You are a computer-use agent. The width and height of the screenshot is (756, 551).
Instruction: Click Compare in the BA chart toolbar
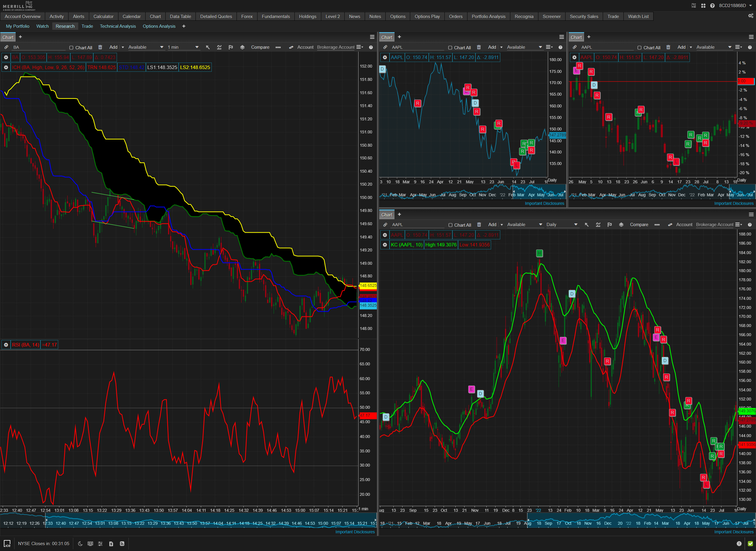(260, 47)
